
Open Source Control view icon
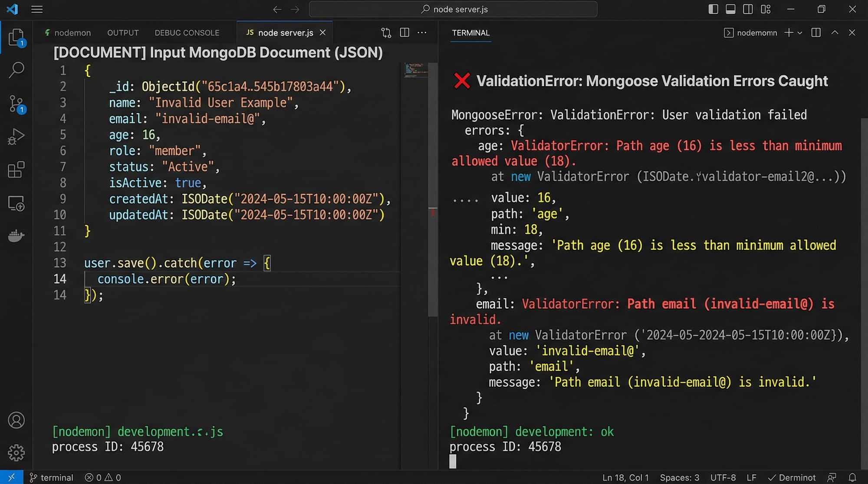(x=16, y=104)
